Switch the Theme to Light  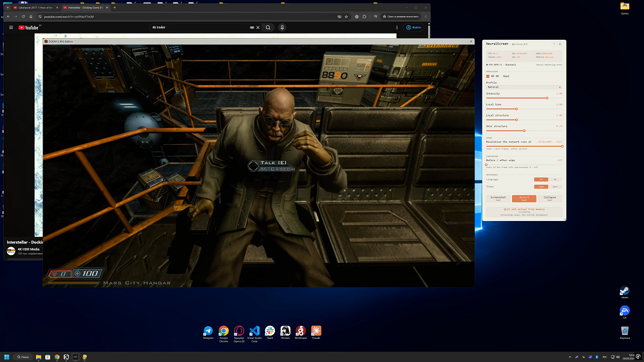coord(541,187)
